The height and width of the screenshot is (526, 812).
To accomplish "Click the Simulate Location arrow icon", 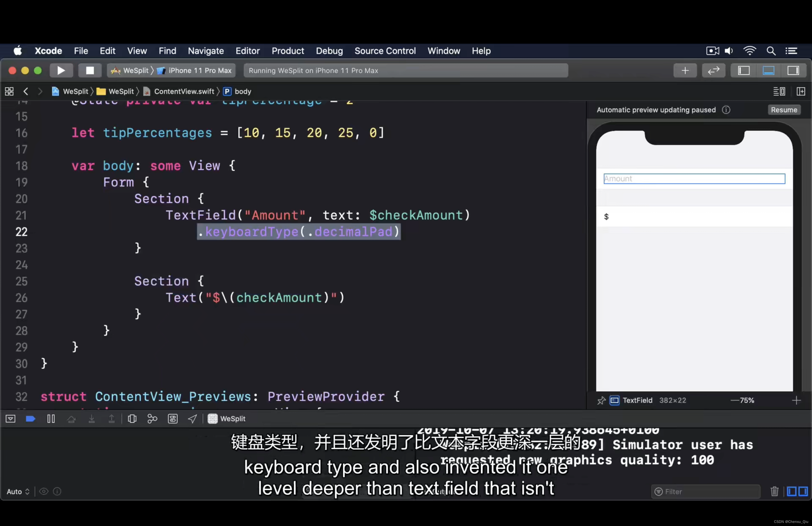I will 192,419.
